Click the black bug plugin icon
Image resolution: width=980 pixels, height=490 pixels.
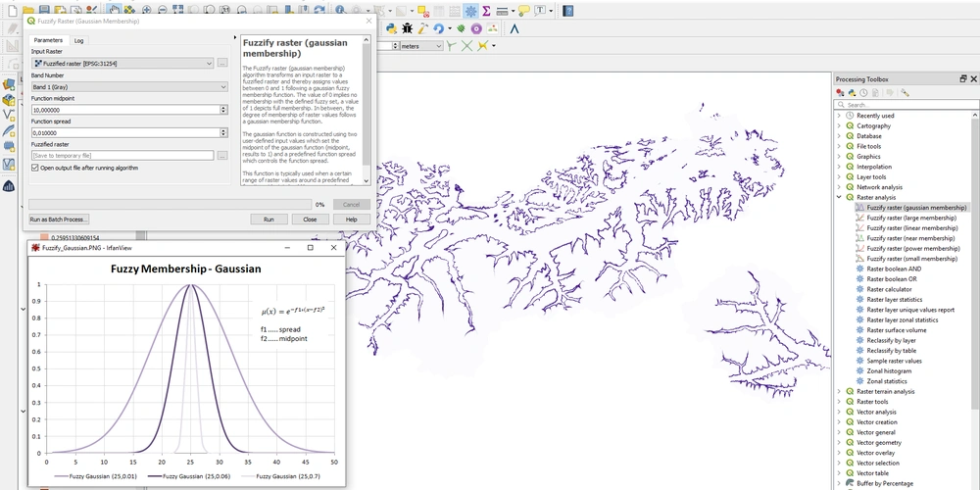click(x=408, y=28)
